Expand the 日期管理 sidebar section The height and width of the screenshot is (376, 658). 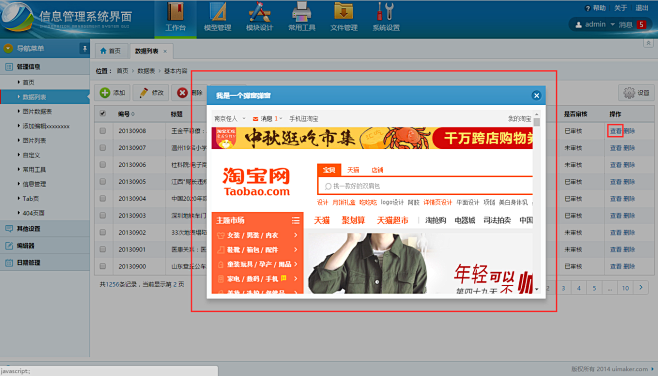pos(45,263)
